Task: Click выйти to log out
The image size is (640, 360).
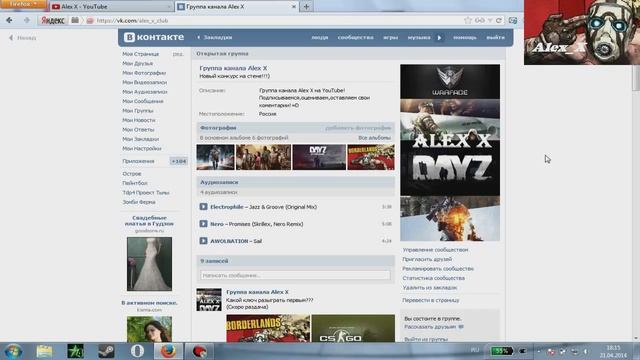Action: 495,38
